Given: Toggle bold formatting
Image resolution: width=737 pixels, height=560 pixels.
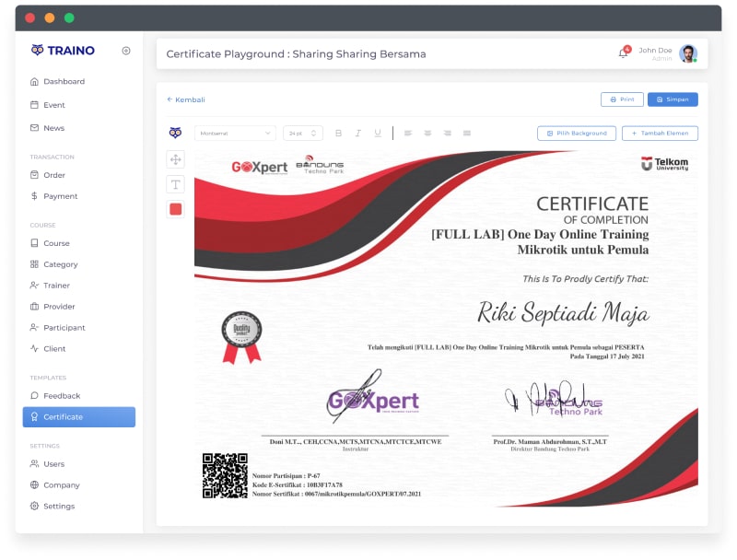Looking at the screenshot, I should point(338,134).
